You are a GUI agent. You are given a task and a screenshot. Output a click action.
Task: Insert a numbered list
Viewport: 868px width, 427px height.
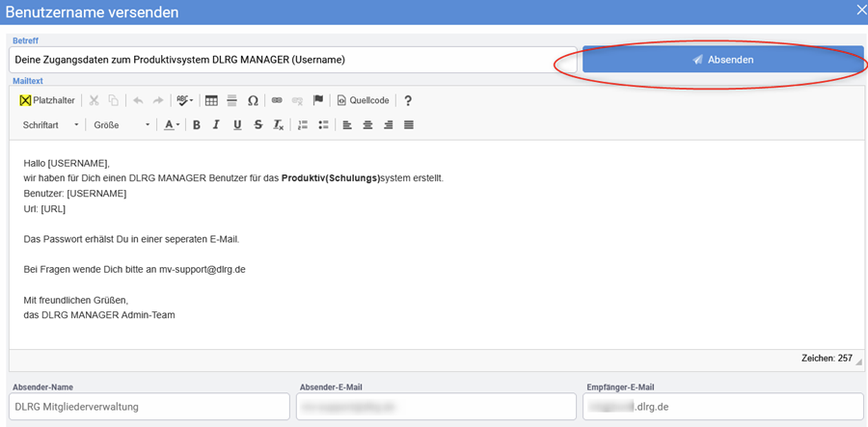coord(302,125)
